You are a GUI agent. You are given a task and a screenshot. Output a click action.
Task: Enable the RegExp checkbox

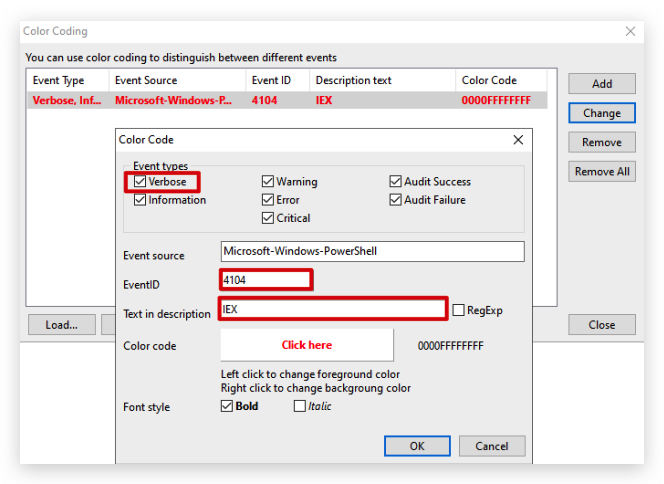[x=458, y=310]
